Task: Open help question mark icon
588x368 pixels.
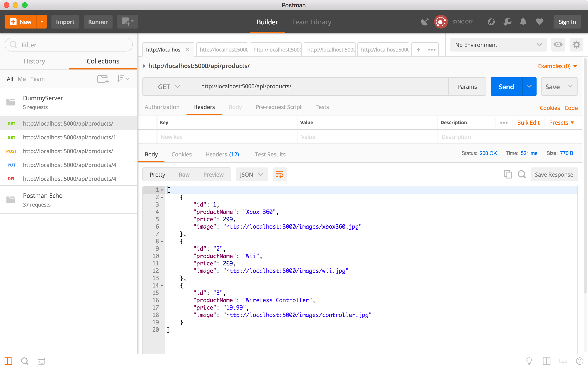Action: pos(580,361)
